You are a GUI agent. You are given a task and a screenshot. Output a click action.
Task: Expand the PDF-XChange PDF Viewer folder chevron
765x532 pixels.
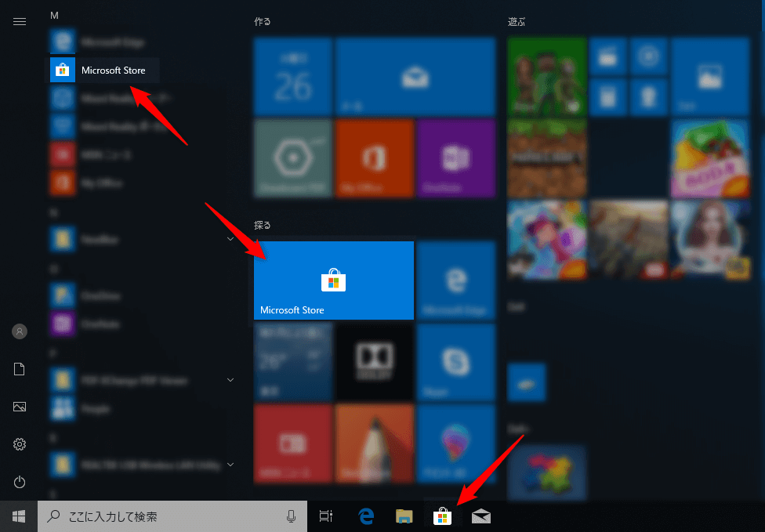click(x=230, y=380)
